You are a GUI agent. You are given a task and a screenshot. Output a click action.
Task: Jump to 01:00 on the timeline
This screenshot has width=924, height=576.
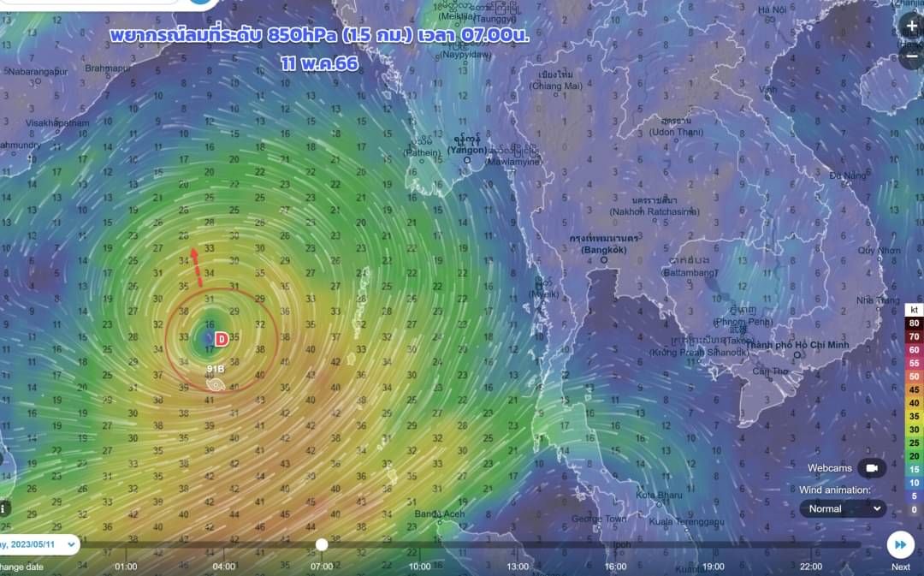click(126, 566)
